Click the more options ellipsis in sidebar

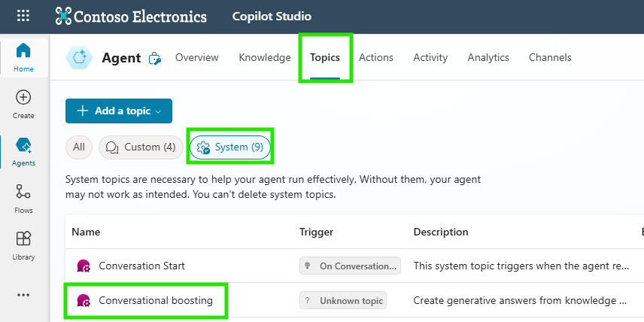23,295
